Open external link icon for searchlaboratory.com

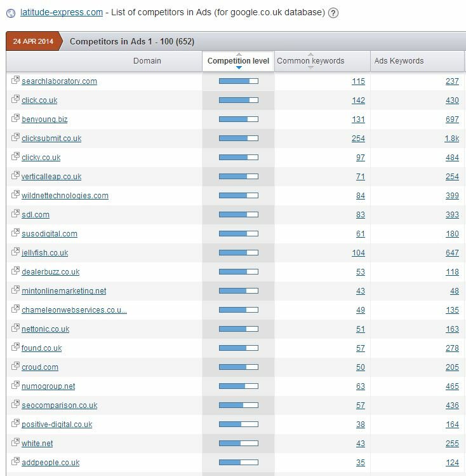coord(15,80)
